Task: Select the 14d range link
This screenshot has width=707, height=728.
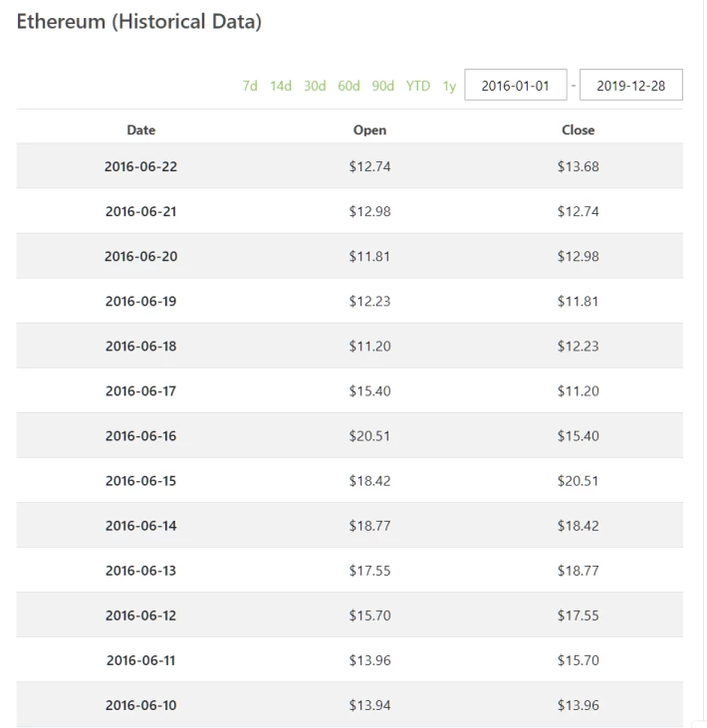Action: point(281,86)
